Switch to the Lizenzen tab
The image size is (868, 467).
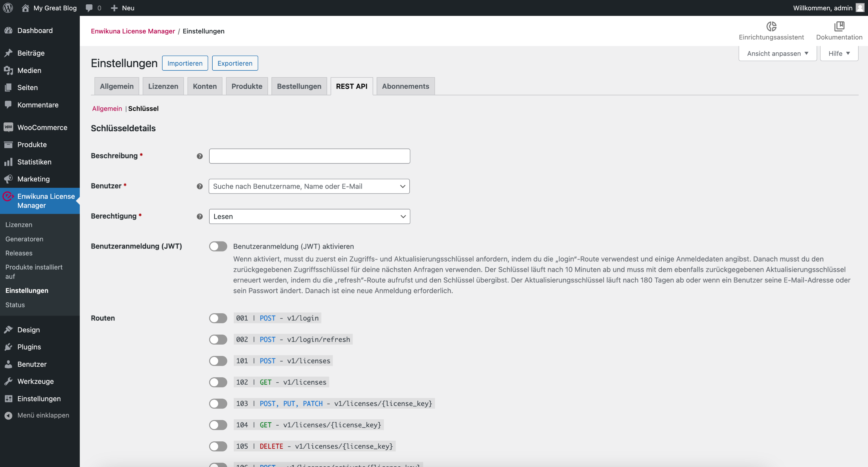pos(163,86)
